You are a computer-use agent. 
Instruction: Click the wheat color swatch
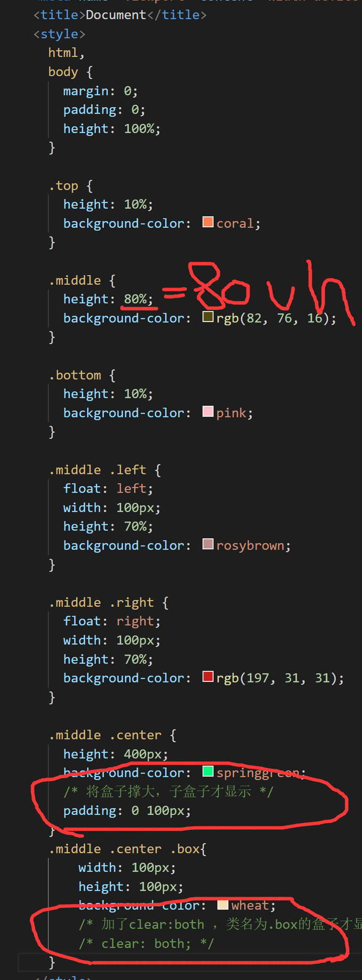tap(223, 905)
